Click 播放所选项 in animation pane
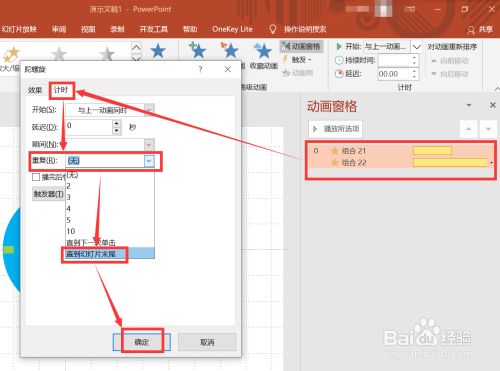 [x=335, y=129]
